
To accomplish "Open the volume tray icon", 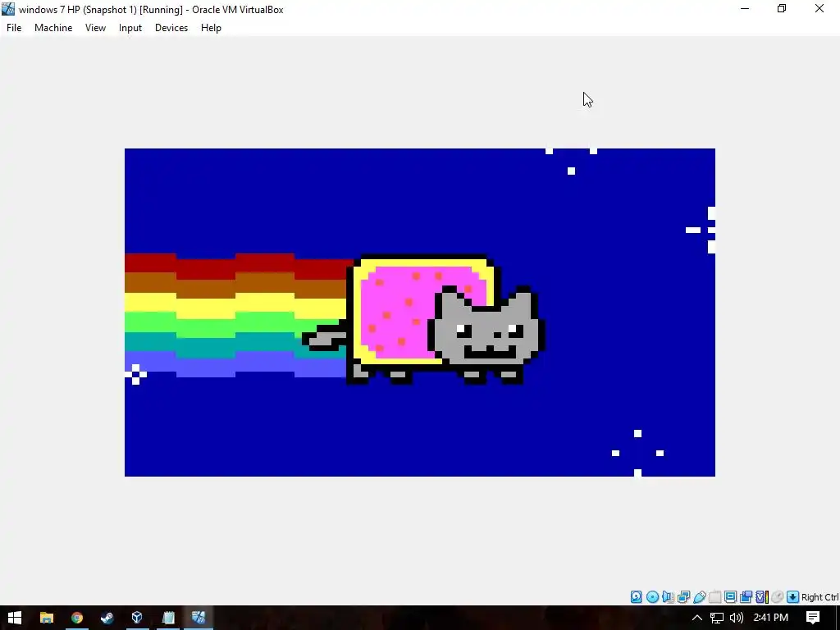I will pos(737,618).
